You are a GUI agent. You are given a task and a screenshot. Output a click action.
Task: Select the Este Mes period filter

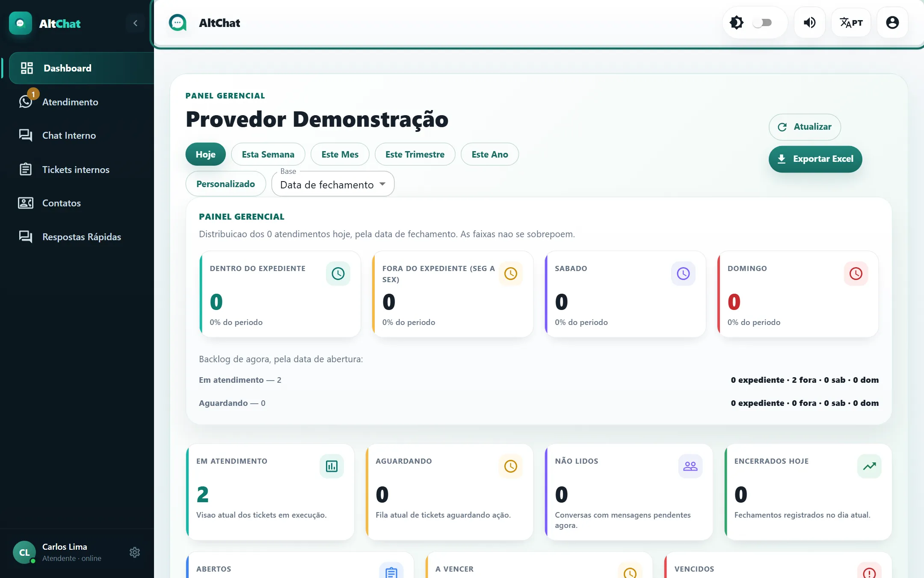pos(340,154)
